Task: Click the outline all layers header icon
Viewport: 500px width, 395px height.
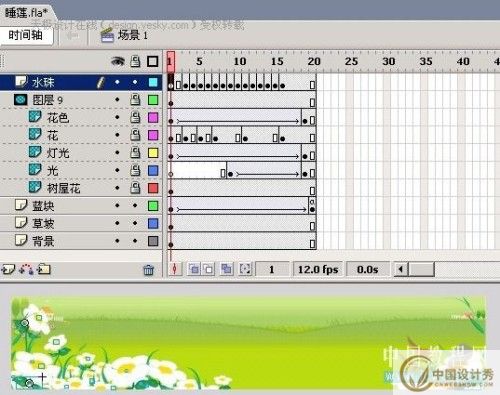Action: pyautogui.click(x=153, y=61)
